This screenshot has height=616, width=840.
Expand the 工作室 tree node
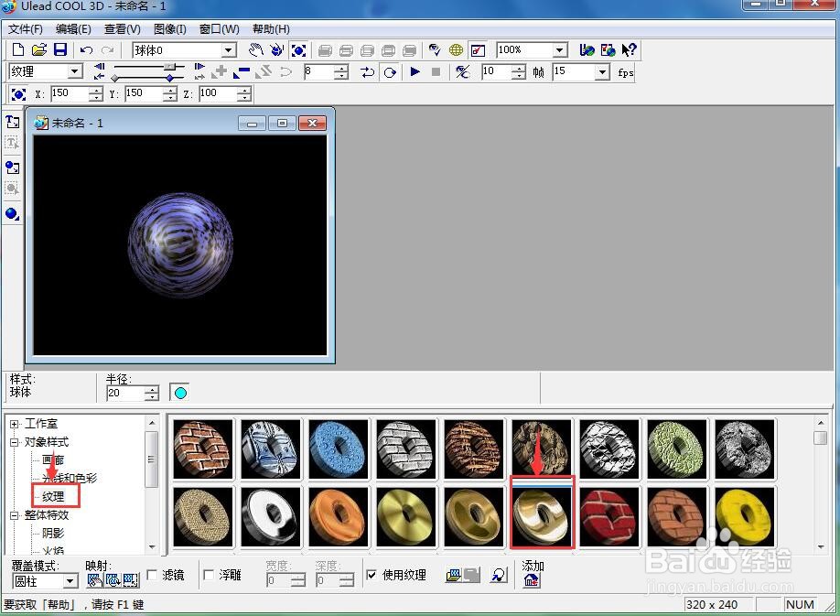tap(15, 424)
